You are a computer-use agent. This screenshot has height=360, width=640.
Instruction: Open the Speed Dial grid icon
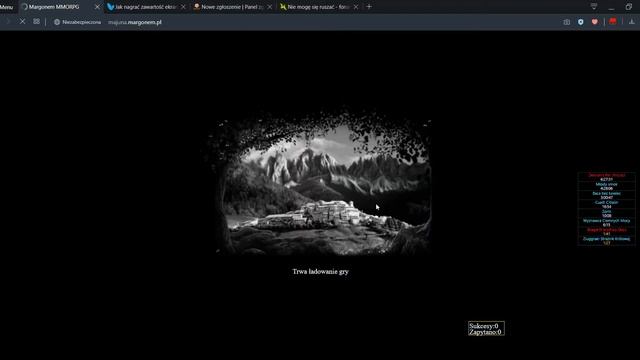pos(37,21)
